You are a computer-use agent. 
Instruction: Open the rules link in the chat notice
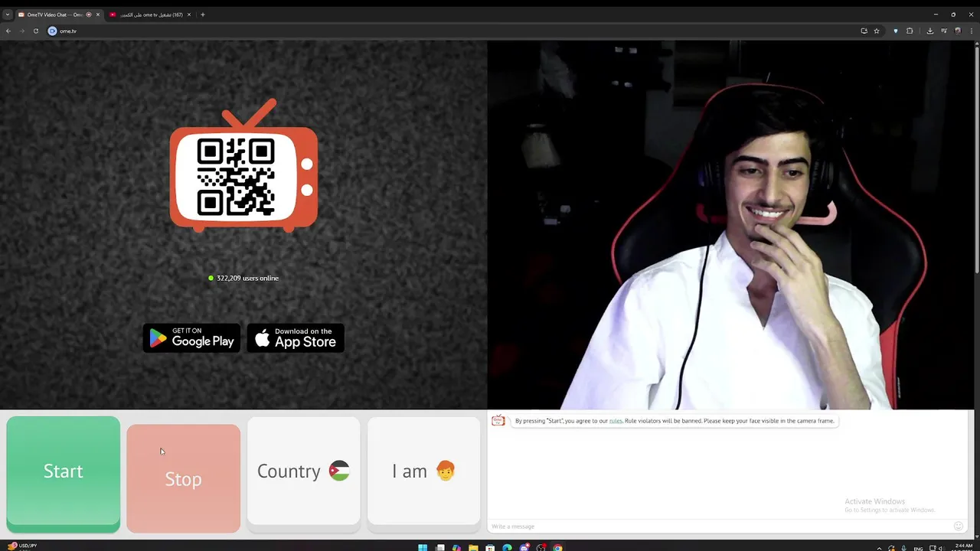pos(616,421)
